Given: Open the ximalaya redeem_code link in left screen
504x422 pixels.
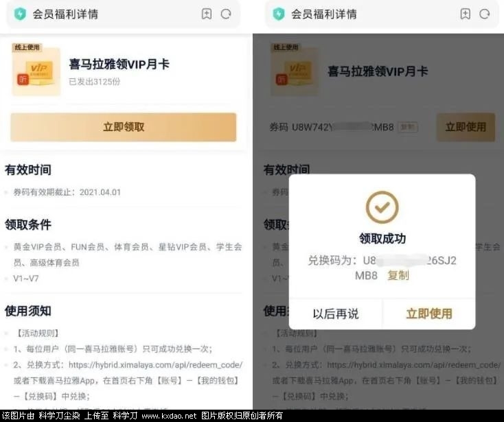Looking at the screenshot, I should point(156,365).
